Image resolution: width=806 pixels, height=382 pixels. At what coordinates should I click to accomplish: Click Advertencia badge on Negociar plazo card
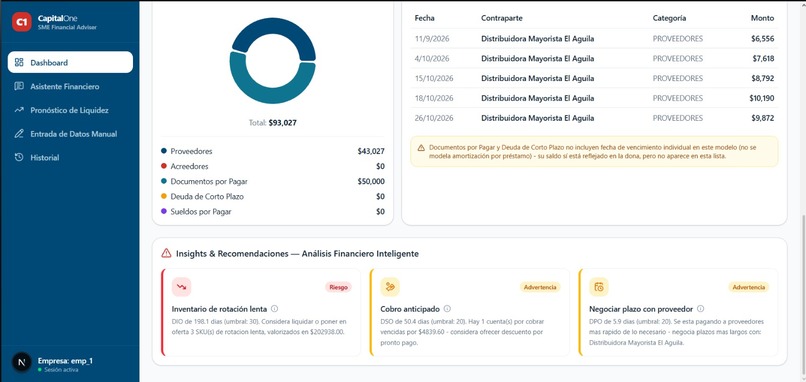(x=749, y=287)
